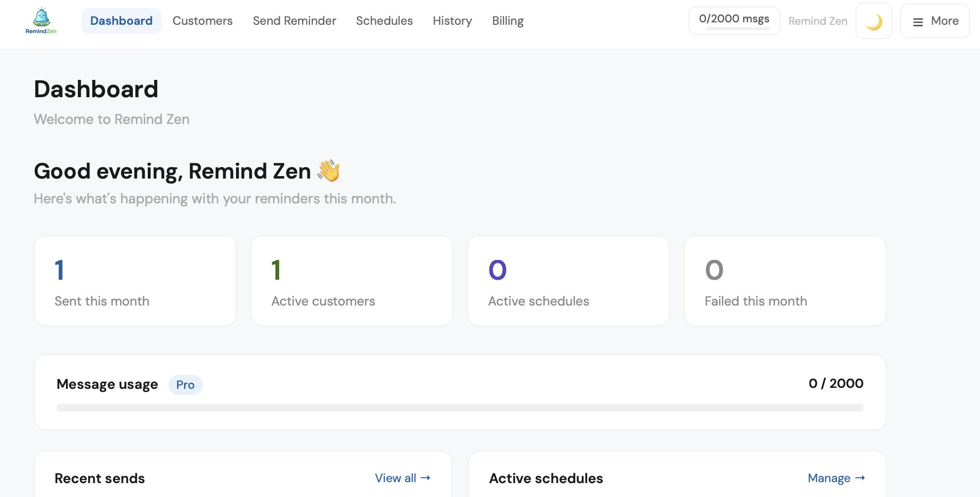The width and height of the screenshot is (980, 497).
Task: Click the Remind Zen account name
Action: click(818, 21)
